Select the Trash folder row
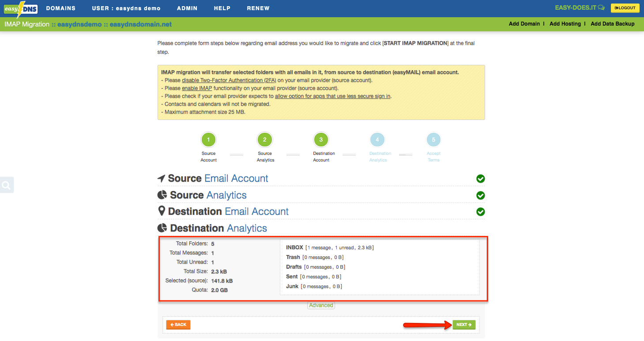The height and width of the screenshot is (341, 644). click(315, 257)
